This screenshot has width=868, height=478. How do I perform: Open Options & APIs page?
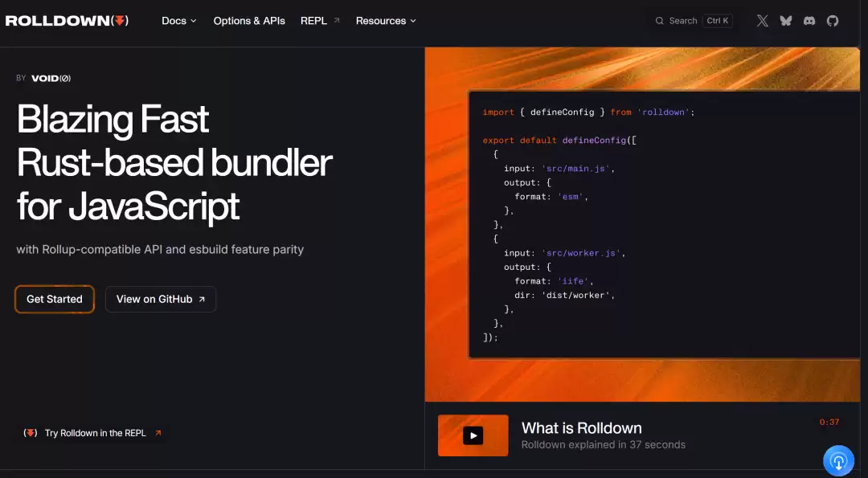249,21
